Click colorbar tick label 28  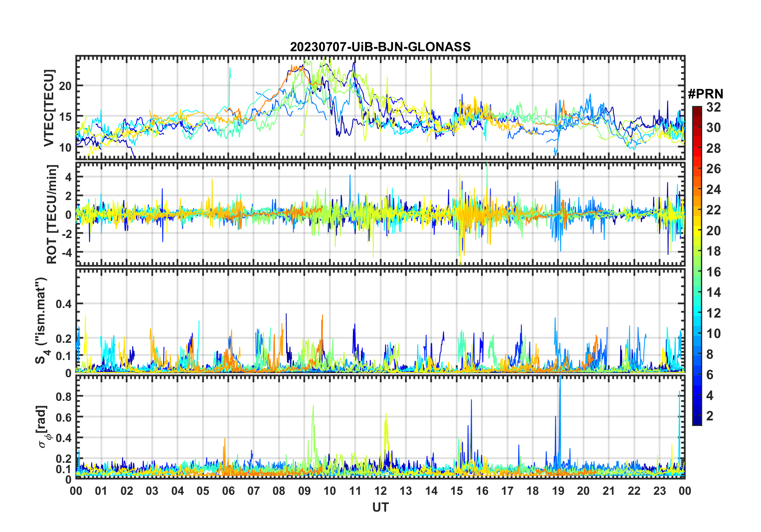click(x=713, y=148)
